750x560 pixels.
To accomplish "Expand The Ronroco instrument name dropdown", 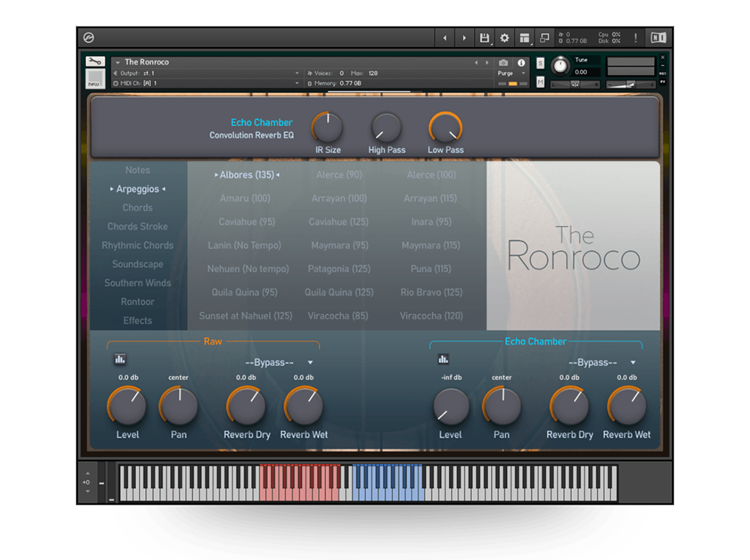I will point(118,62).
